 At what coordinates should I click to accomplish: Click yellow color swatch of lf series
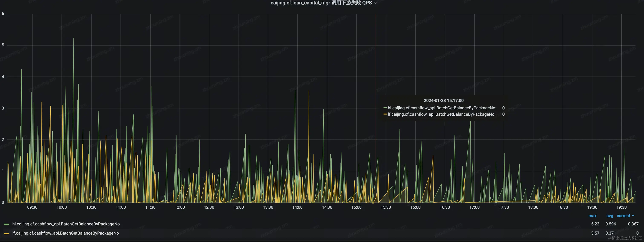[x=7, y=234]
